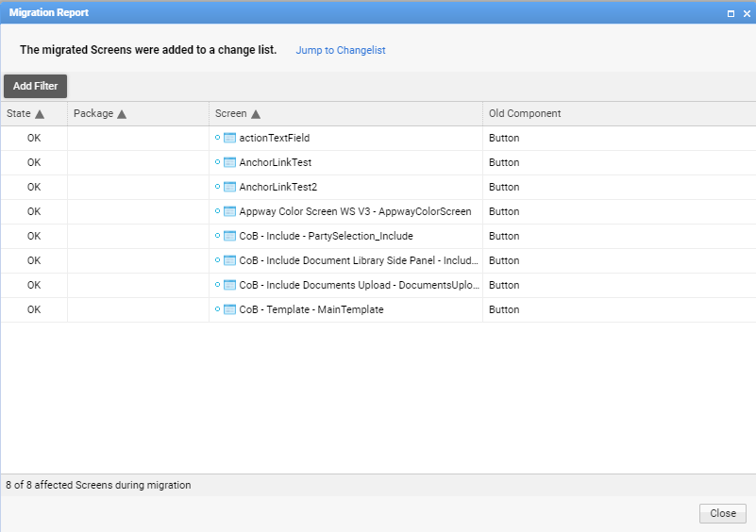This screenshot has height=532, width=756.
Task: Click the screen icon beside AnchorLinkTest
Action: [x=230, y=162]
